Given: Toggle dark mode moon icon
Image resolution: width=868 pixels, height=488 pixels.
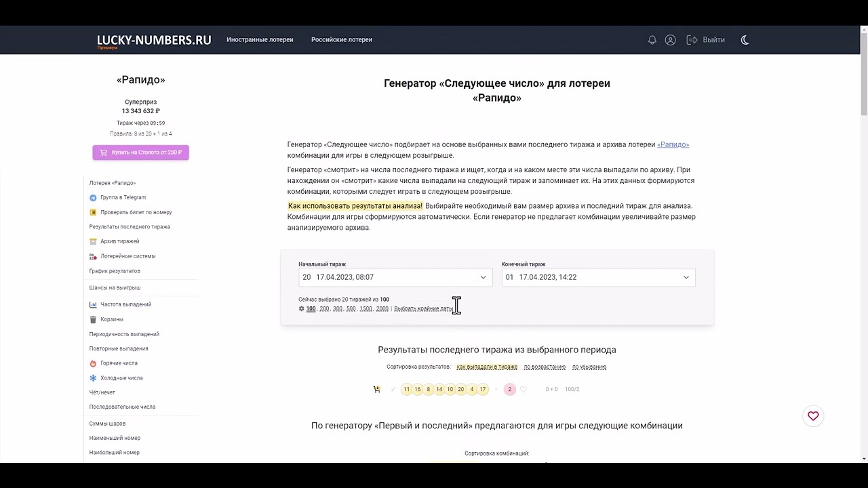Looking at the screenshot, I should pos(745,40).
